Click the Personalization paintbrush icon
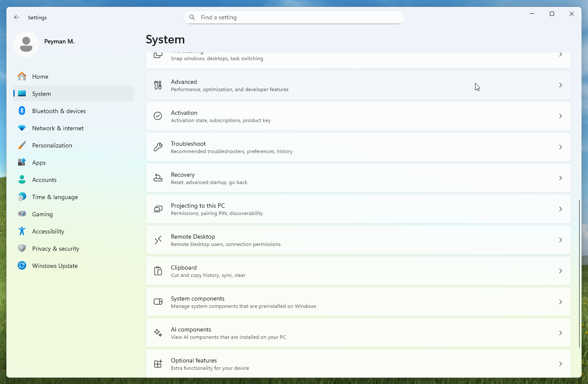588x384 pixels. pyautogui.click(x=22, y=145)
